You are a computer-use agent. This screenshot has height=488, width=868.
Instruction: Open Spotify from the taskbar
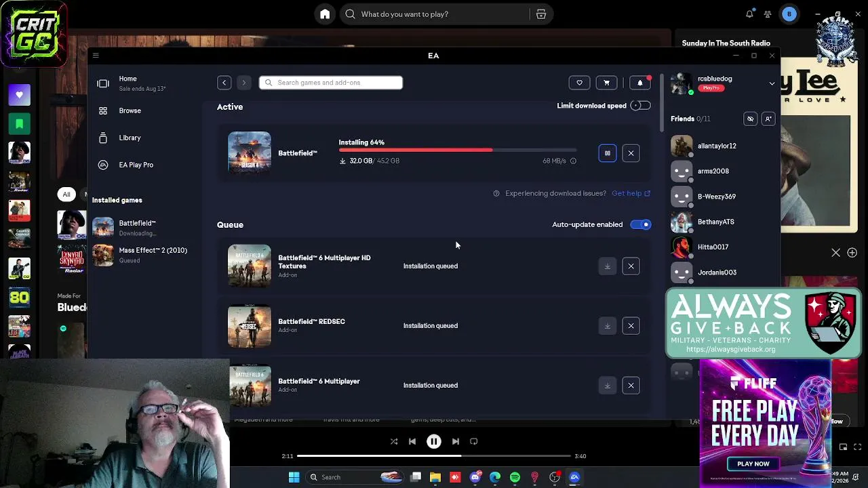click(515, 477)
